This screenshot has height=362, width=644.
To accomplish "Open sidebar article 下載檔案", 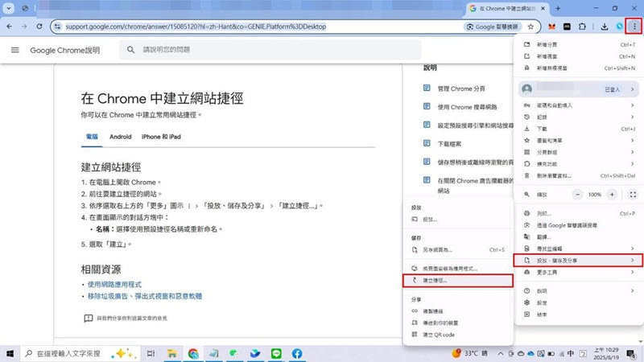I will (x=449, y=144).
